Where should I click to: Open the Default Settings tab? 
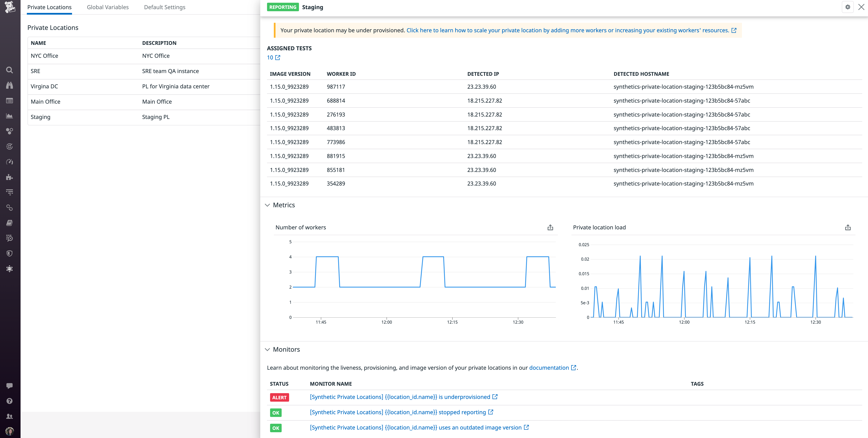coord(164,7)
